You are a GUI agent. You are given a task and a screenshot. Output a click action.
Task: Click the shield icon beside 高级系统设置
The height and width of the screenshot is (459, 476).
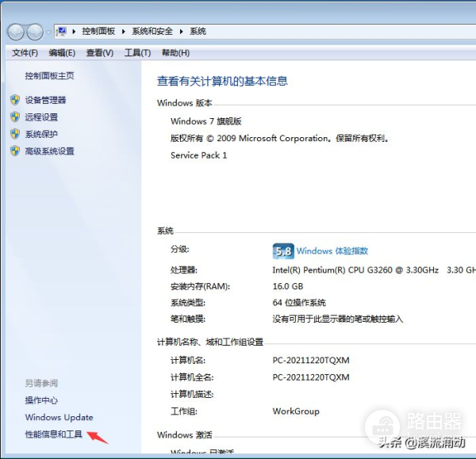[15, 151]
